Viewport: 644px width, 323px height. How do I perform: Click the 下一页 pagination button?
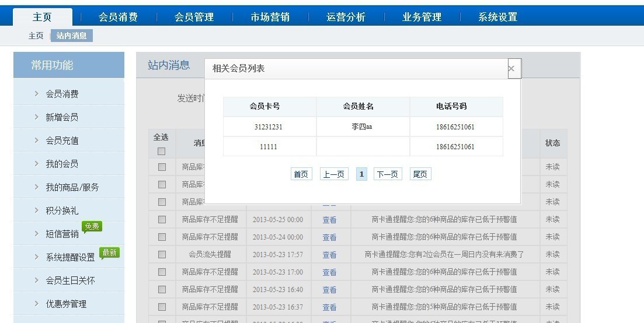click(388, 174)
